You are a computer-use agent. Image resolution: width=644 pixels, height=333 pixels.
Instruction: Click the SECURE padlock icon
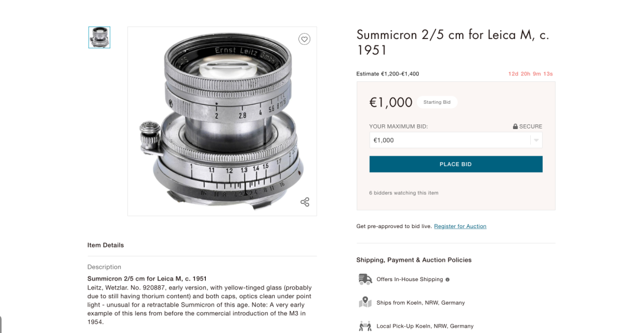click(x=515, y=126)
